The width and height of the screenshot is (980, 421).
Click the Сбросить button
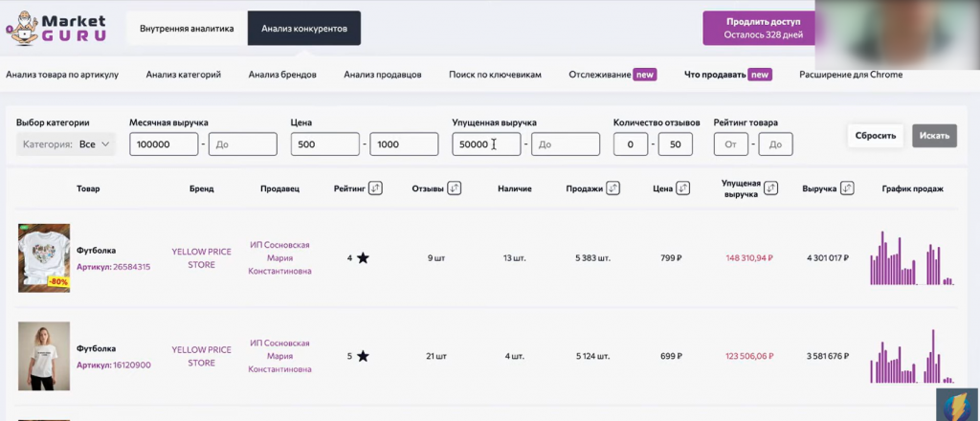pyautogui.click(x=876, y=136)
